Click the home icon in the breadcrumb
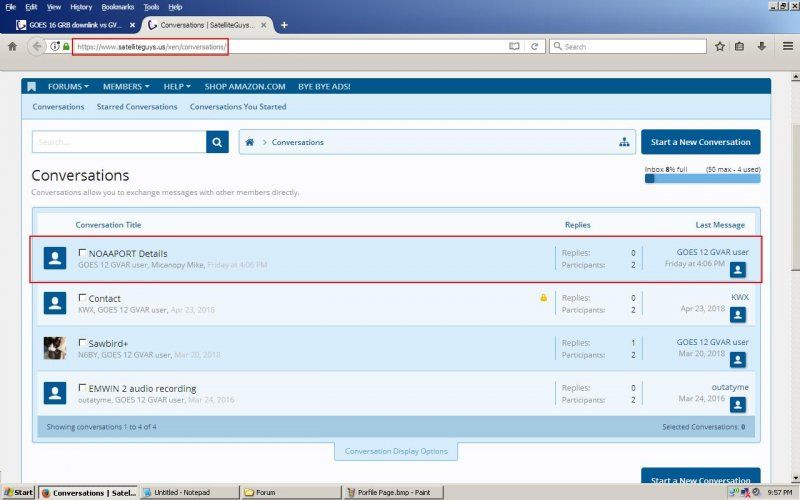Viewport: 800px width, 500px height. click(249, 142)
